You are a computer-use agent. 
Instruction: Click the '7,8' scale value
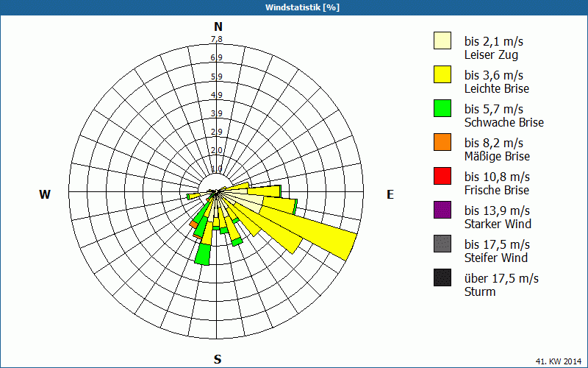coord(216,39)
